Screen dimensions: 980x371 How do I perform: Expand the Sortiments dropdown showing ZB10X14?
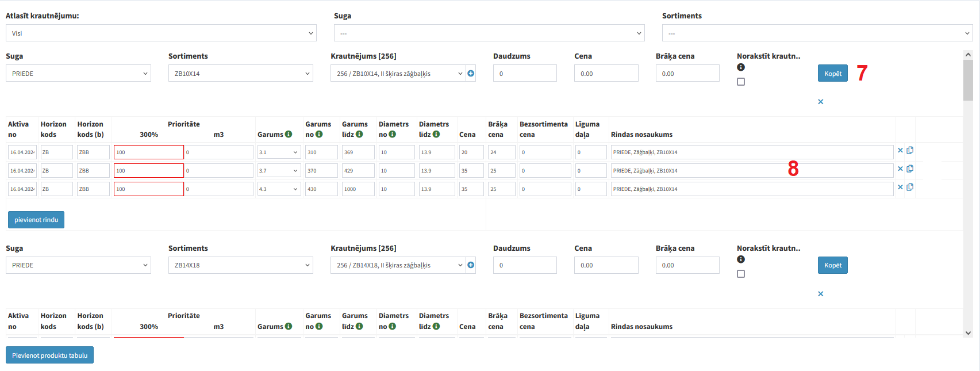[x=240, y=74]
